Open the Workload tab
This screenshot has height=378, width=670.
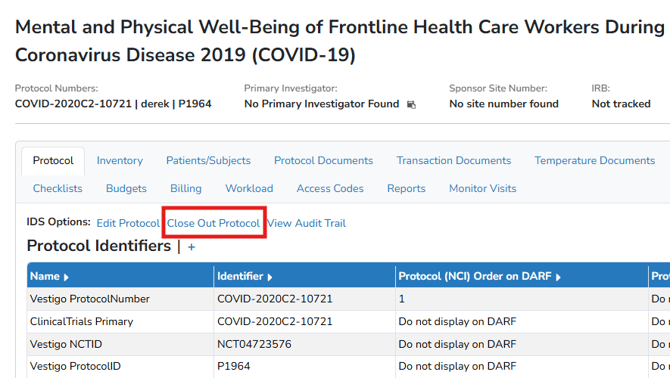coord(249,188)
